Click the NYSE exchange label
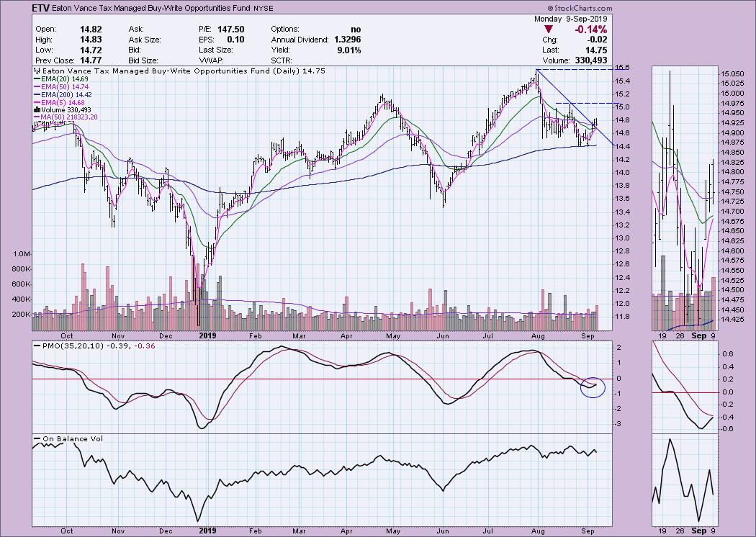The width and height of the screenshot is (756, 537). pos(262,8)
